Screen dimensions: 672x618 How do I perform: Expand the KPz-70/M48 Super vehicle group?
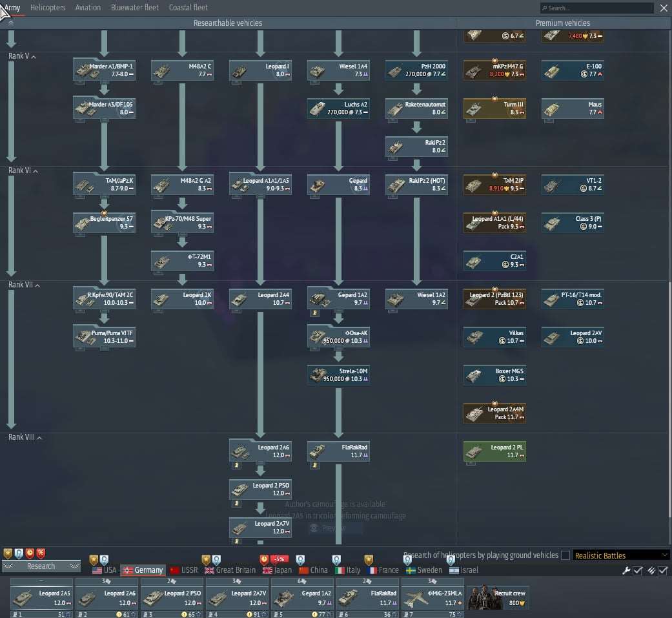183,223
